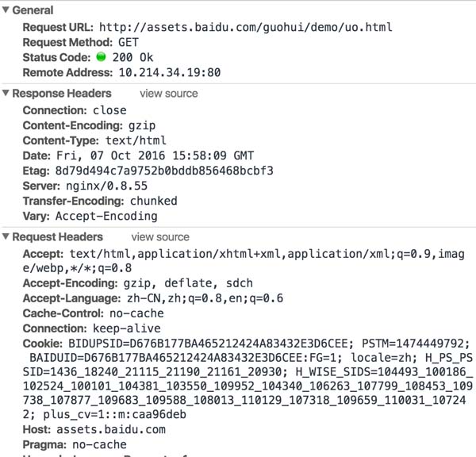This screenshot has width=476, height=457.
Task: Click the Remote Address value
Action: click(x=170, y=72)
